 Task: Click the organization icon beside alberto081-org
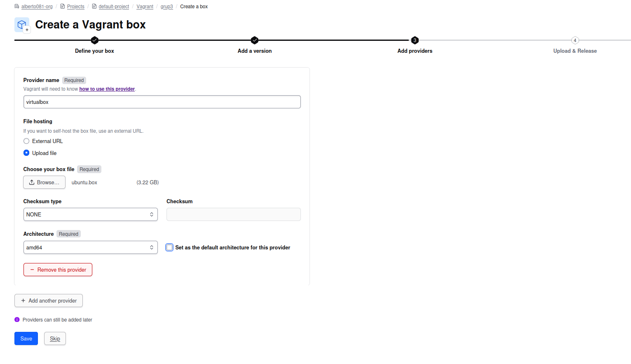[x=17, y=7]
